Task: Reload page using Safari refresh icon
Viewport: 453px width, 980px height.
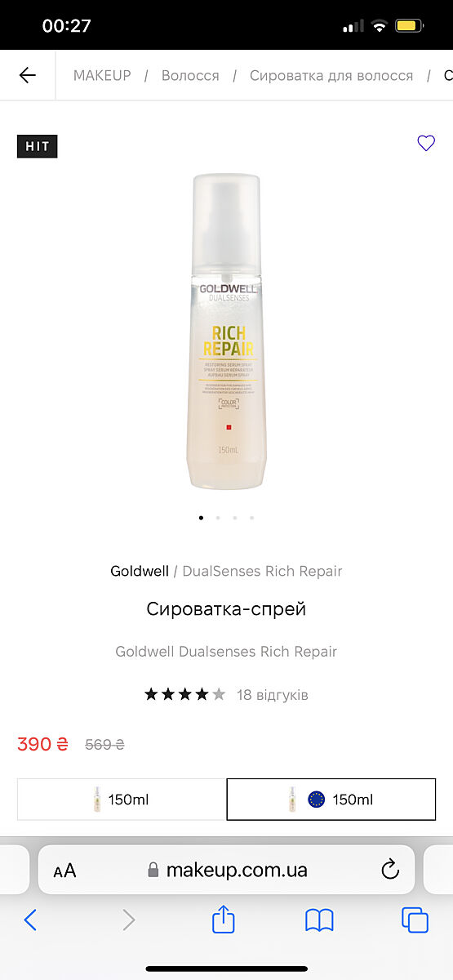Action: (390, 869)
